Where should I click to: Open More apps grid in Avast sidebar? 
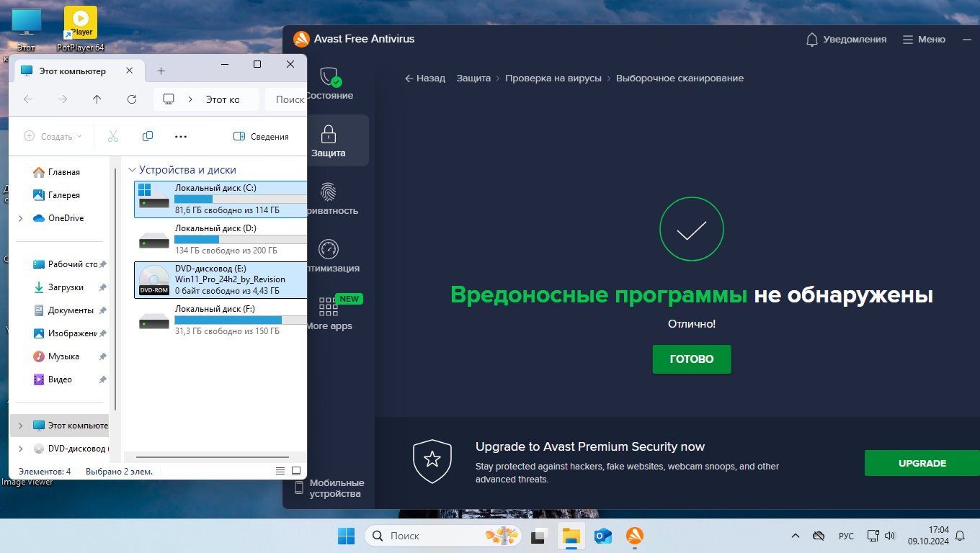329,314
